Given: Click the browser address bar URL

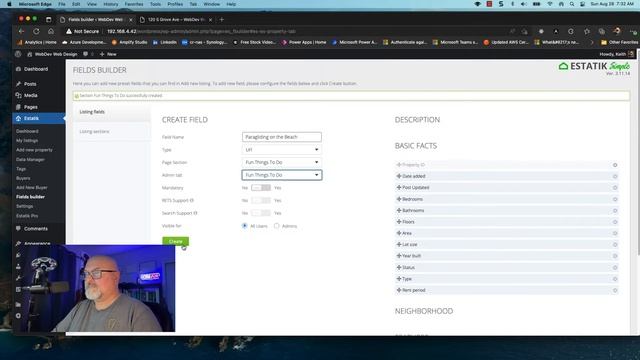Looking at the screenshot, I should pyautogui.click(x=201, y=31).
